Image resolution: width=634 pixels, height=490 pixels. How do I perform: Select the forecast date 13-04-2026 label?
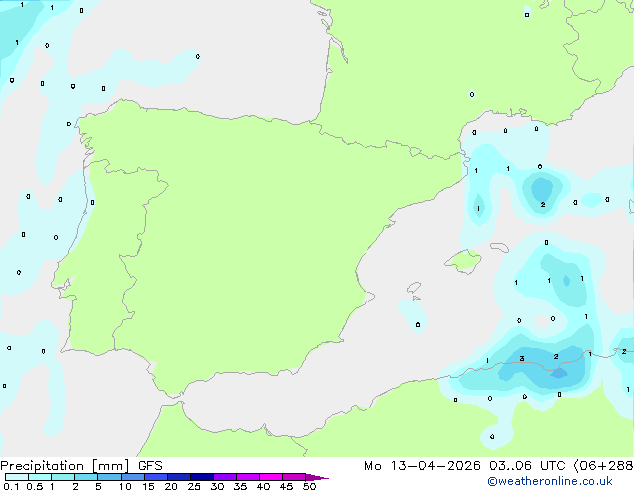(435, 466)
